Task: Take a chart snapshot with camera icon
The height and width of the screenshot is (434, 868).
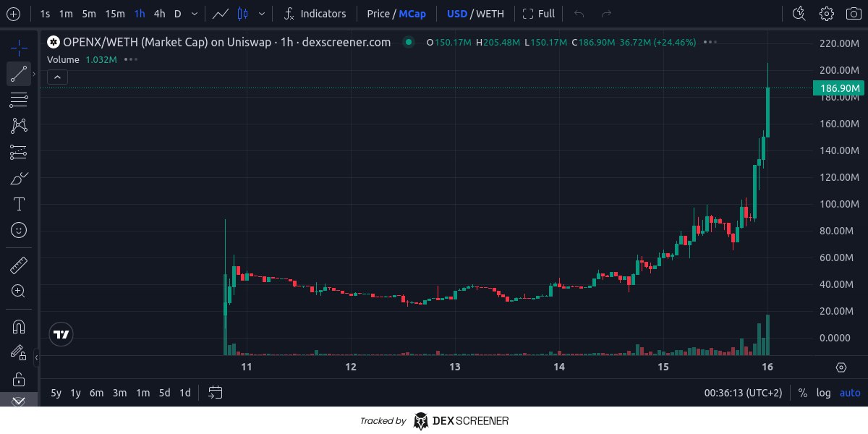Action: coord(853,14)
